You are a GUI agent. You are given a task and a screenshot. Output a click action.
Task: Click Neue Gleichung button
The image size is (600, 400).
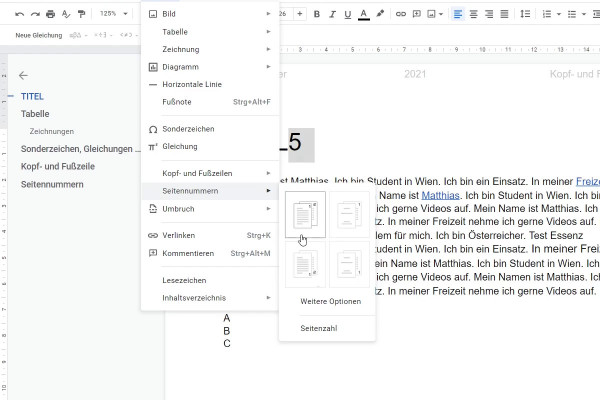(x=39, y=35)
